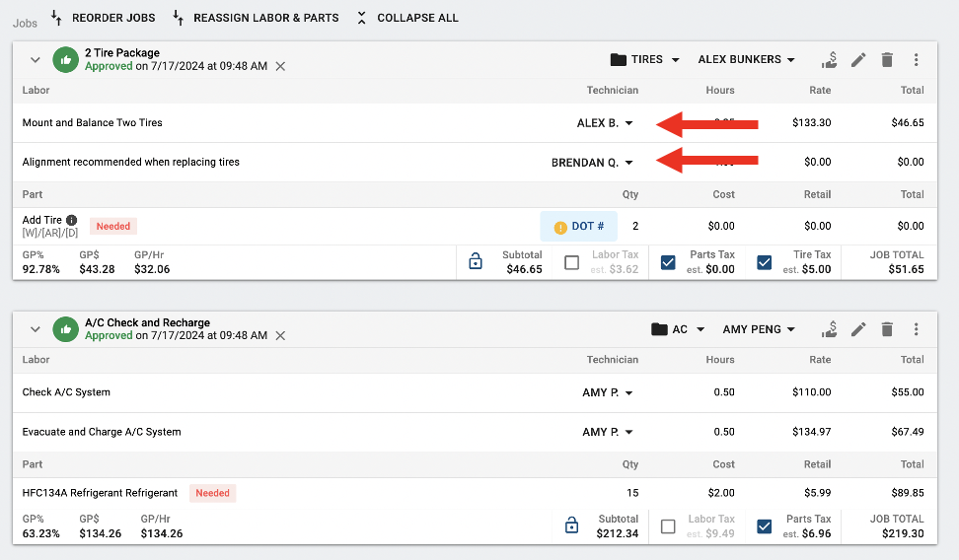The image size is (959, 560).
Task: Click the lock icon beside Subtotal $46.65
Action: click(x=476, y=261)
